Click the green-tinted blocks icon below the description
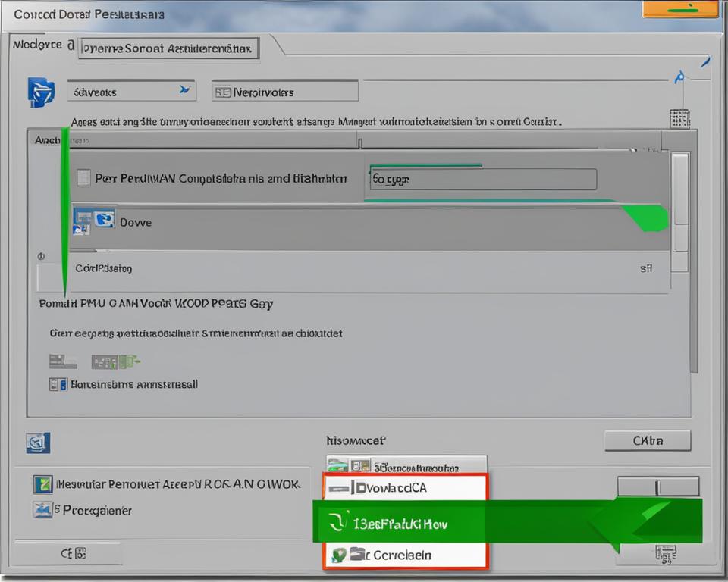Viewport: 728px width, 582px height. pyautogui.click(x=115, y=361)
